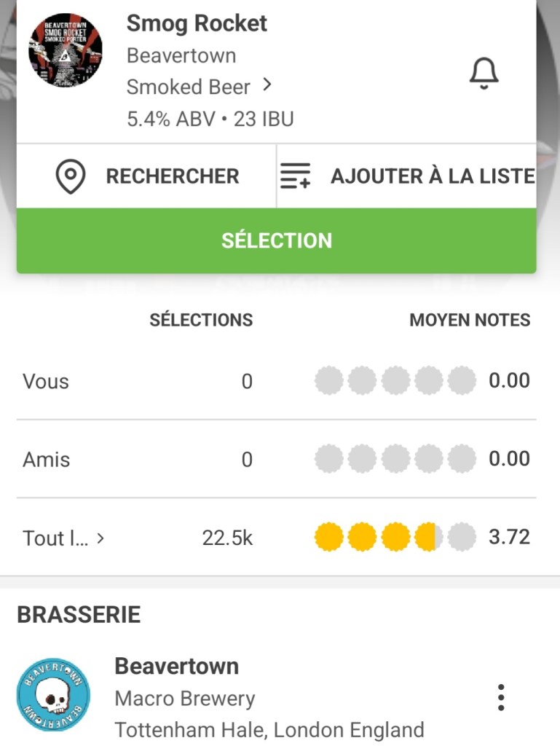This screenshot has width=560, height=746.
Task: Open the three-dot menu for Beavertown brewery
Action: (501, 697)
